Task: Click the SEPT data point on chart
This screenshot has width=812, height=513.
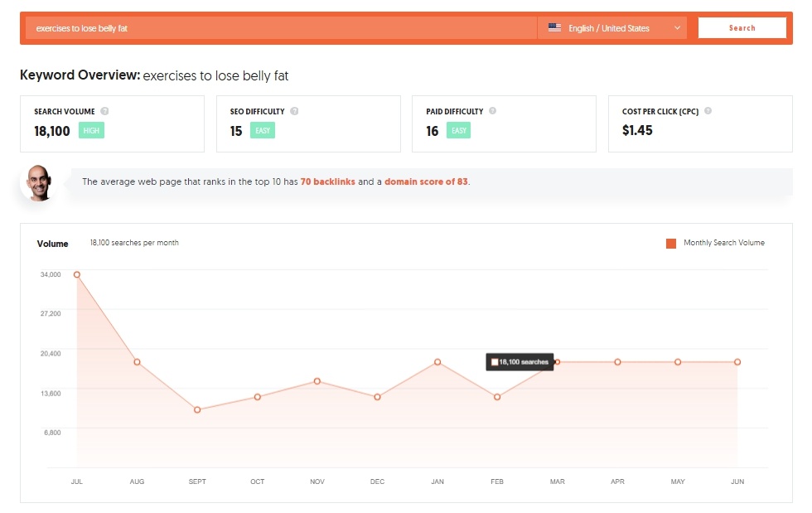Action: pos(197,410)
